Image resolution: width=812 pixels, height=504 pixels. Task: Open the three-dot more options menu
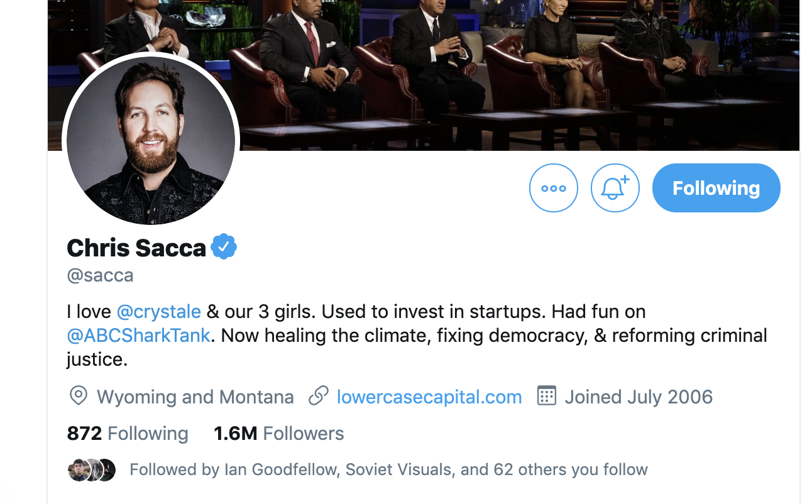553,188
